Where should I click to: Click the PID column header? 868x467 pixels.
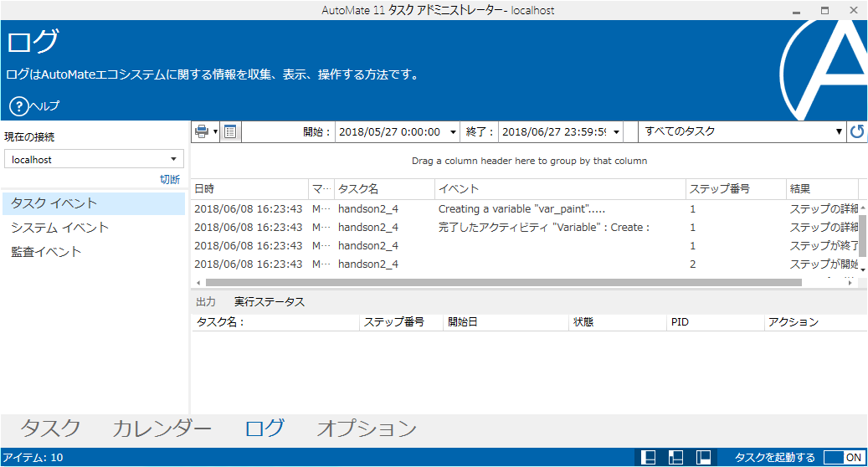tap(715, 322)
